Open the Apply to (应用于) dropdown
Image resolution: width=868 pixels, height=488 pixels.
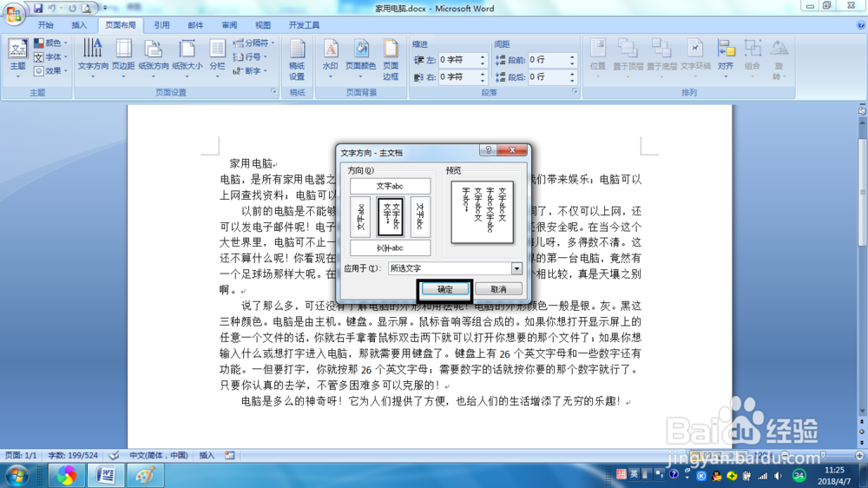pyautogui.click(x=516, y=268)
